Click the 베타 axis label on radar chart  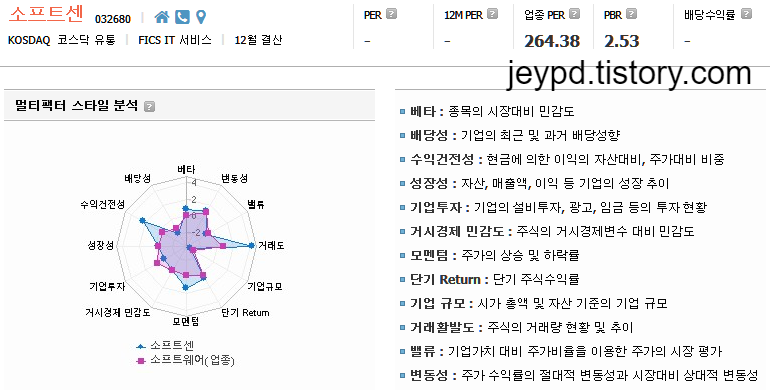click(186, 169)
